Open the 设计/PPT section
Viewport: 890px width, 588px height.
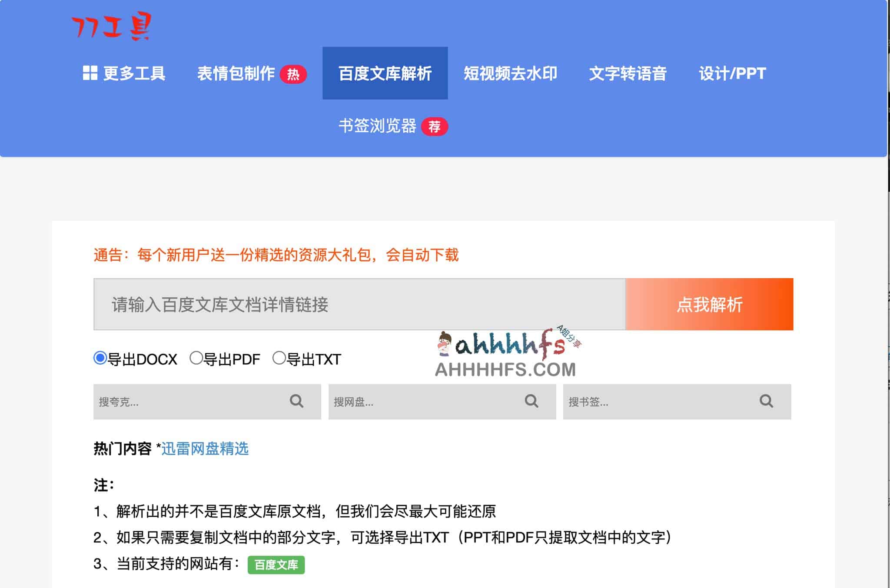[x=732, y=73]
